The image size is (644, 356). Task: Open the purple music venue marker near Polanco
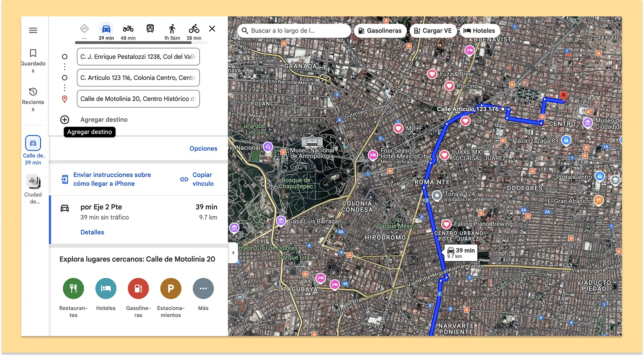[268, 147]
